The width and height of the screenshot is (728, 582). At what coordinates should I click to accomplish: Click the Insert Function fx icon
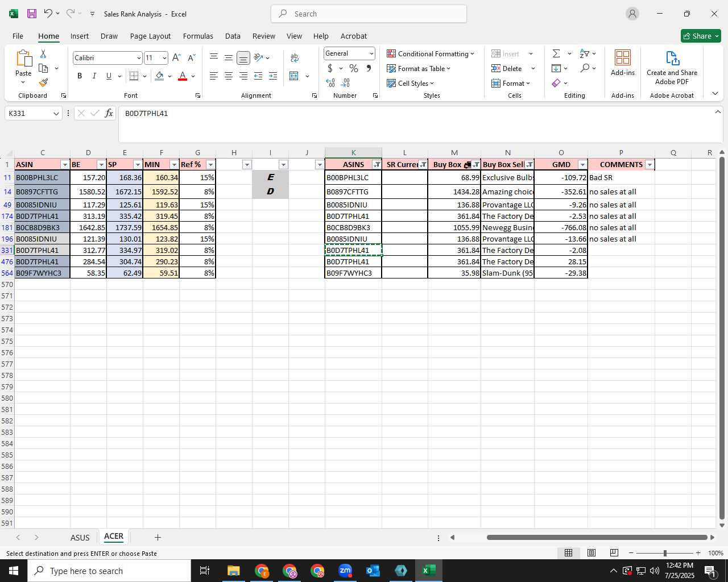coord(109,113)
